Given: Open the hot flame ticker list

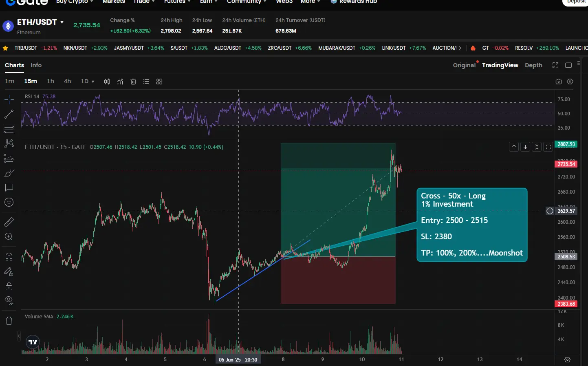Looking at the screenshot, I should pos(473,48).
